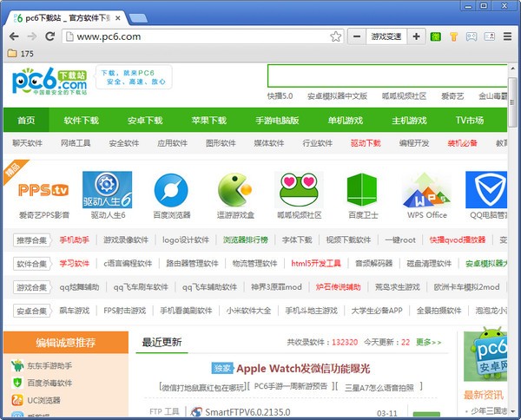Open the 网络工具 category link
521x420 pixels.
click(76, 143)
